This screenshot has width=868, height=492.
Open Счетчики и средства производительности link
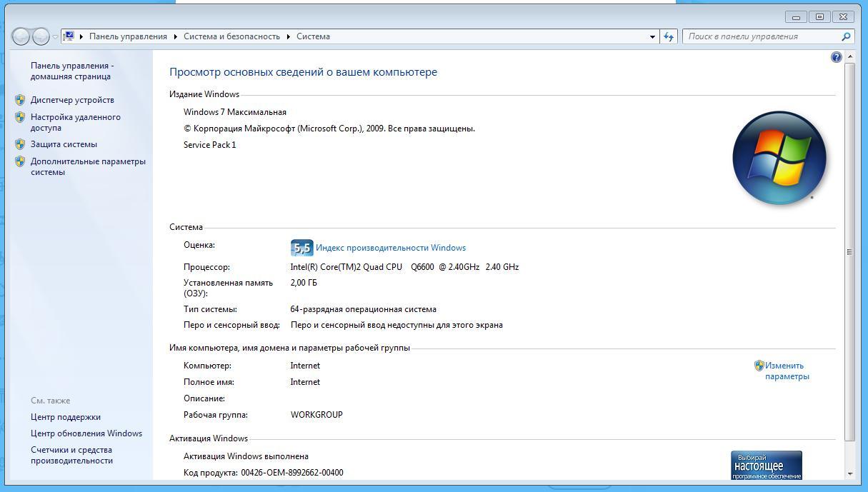click(71, 455)
